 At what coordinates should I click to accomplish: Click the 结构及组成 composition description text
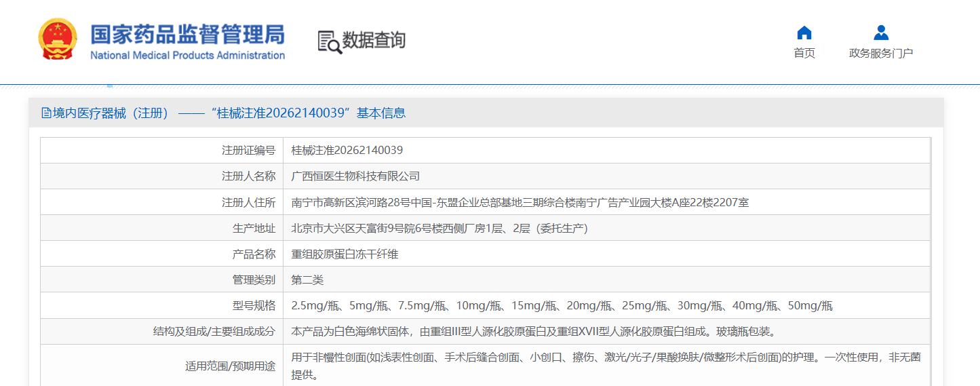click(x=532, y=332)
